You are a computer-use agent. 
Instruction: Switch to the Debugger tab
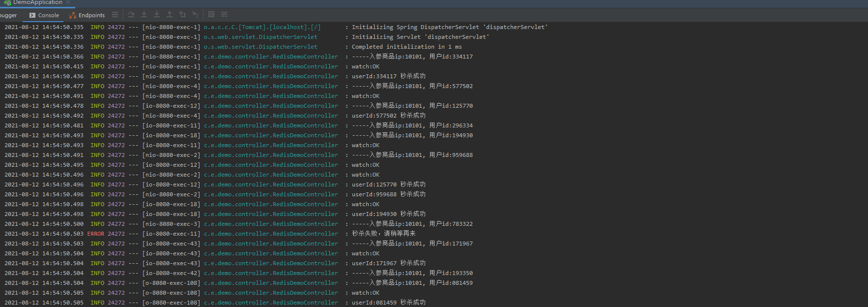[8, 15]
